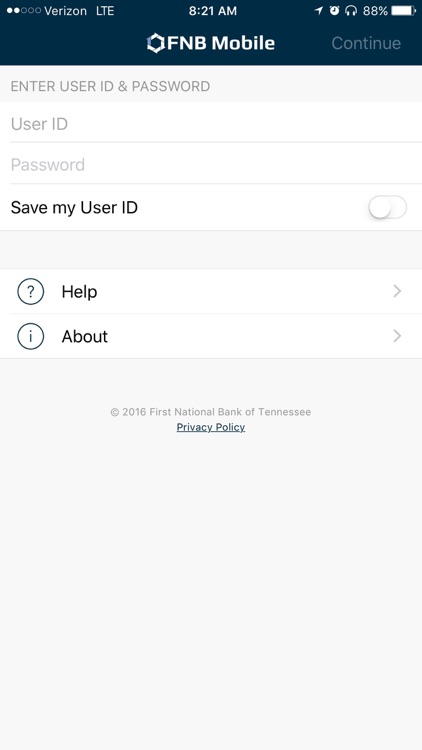Tap the battery icon in status bar
The image size is (422, 750).
[403, 11]
